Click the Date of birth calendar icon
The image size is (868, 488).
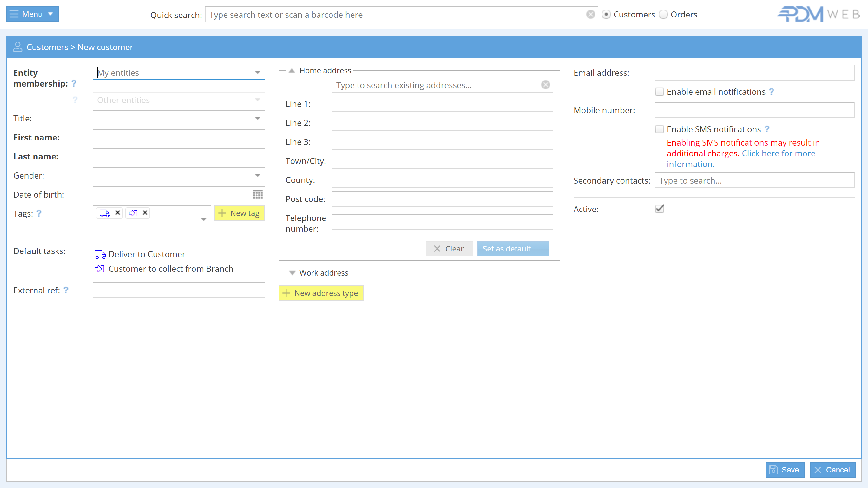tap(258, 194)
